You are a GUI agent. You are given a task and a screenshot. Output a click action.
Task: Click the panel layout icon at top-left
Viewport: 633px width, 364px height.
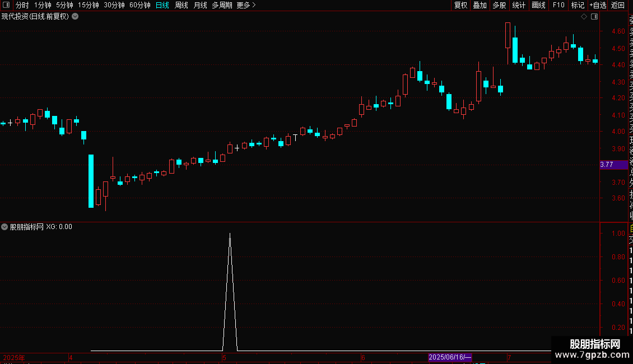[x=6, y=5]
